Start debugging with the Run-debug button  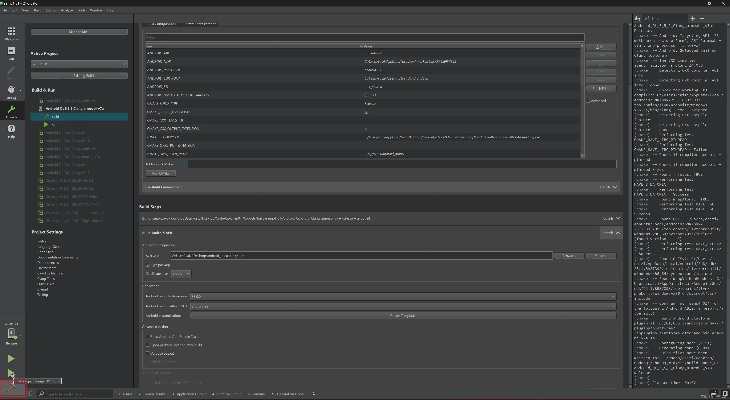(x=11, y=373)
